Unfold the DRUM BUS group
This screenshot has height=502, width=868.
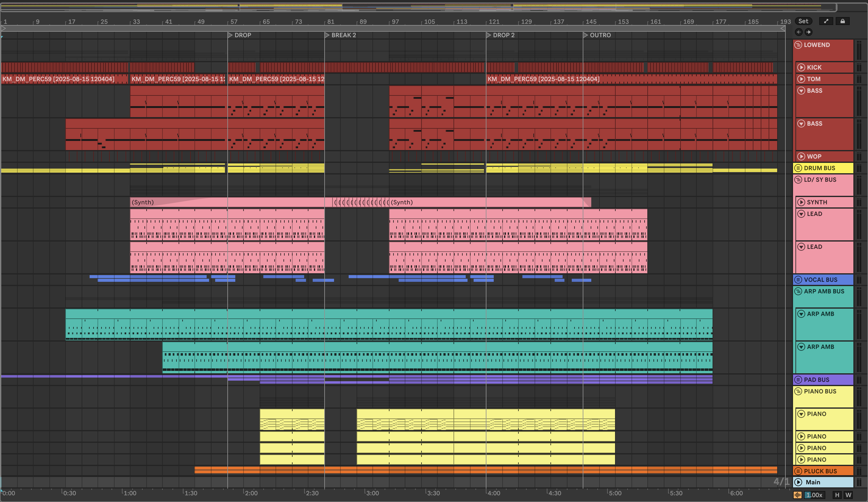point(798,168)
